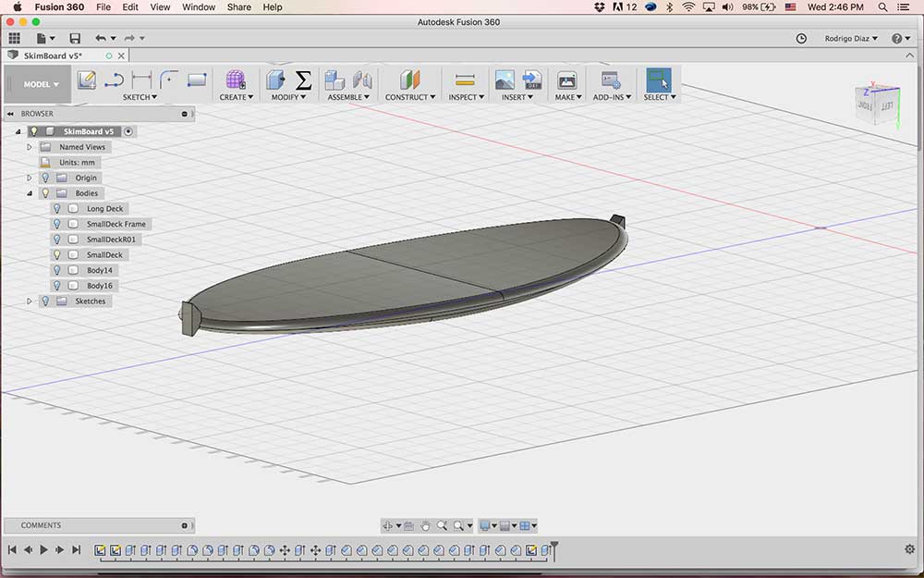Toggle visibility of SmallDeck body
924x578 pixels.
point(56,255)
